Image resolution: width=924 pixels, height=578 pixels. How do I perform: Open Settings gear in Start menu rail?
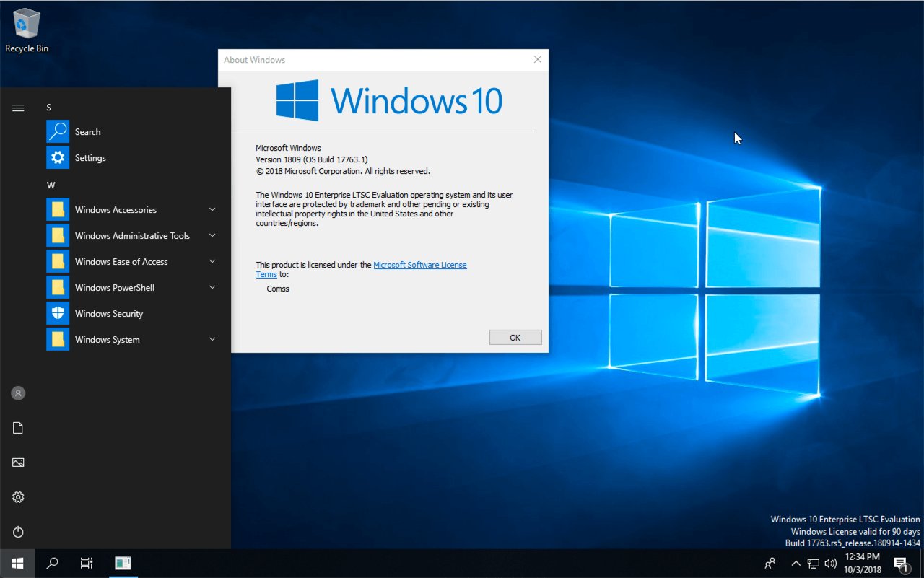coord(18,497)
